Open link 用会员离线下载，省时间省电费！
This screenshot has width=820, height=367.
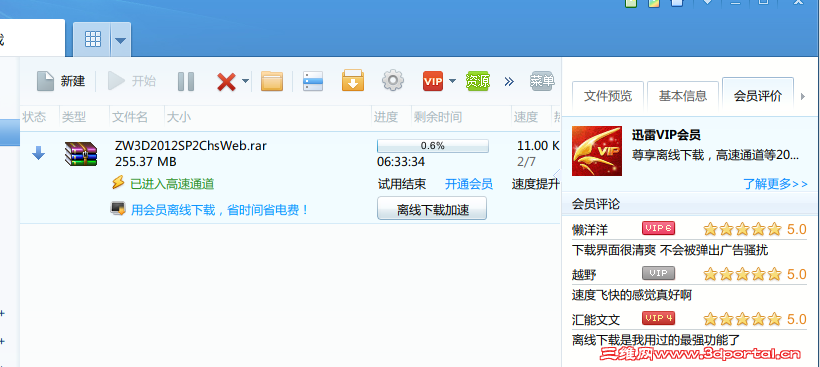pyautogui.click(x=220, y=210)
